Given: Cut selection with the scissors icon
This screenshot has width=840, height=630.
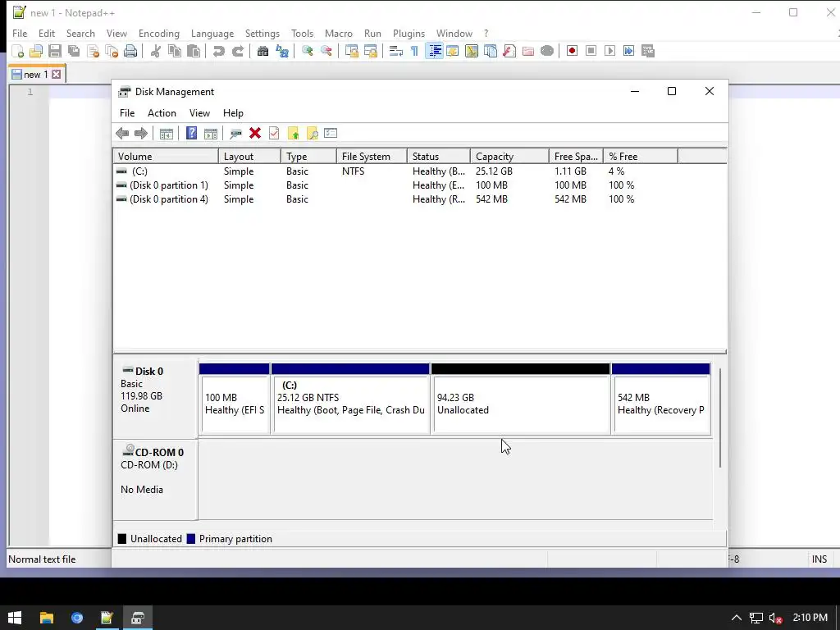Looking at the screenshot, I should pyautogui.click(x=156, y=51).
